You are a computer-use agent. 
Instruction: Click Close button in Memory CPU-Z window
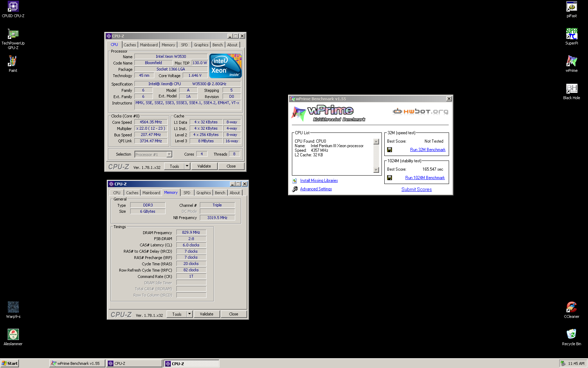pos(233,314)
